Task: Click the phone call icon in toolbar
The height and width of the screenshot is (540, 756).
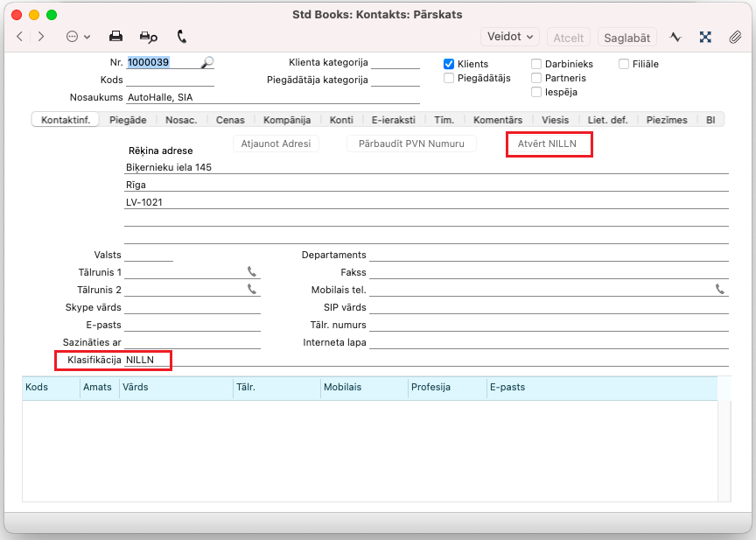Action: point(182,37)
